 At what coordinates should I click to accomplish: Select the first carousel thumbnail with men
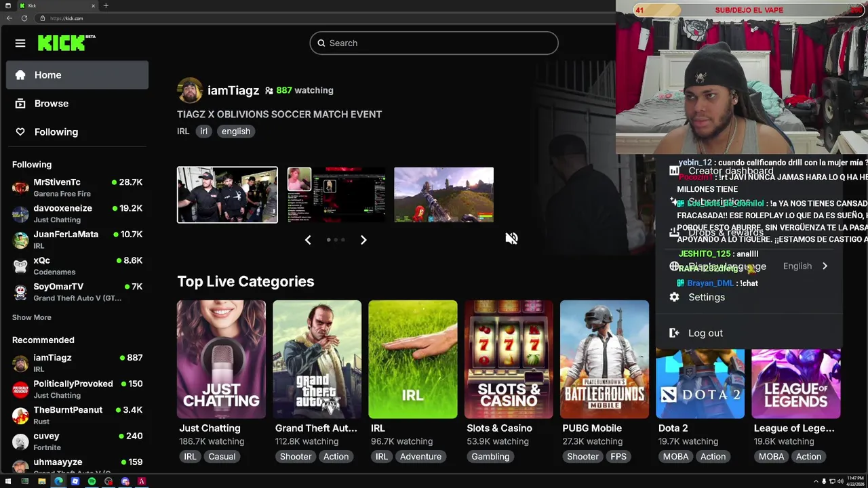click(x=227, y=195)
